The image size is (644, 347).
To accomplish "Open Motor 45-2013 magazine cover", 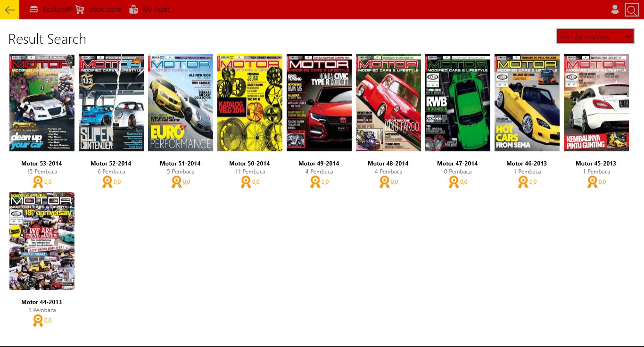I will (x=596, y=102).
